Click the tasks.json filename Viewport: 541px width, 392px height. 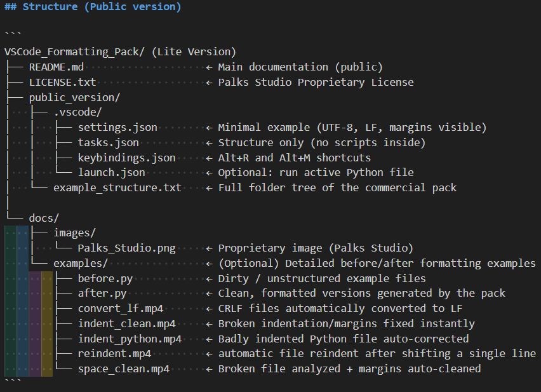(x=108, y=142)
